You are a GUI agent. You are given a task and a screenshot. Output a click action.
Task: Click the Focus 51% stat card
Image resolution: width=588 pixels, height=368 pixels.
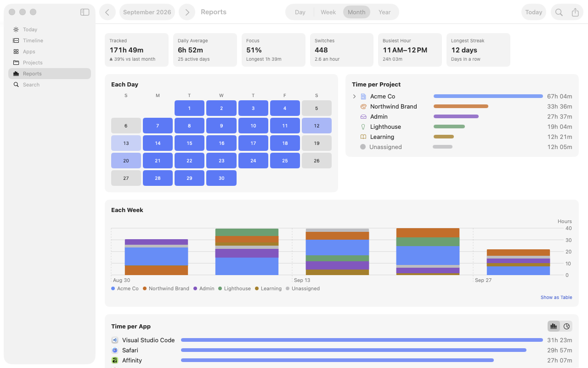point(273,50)
